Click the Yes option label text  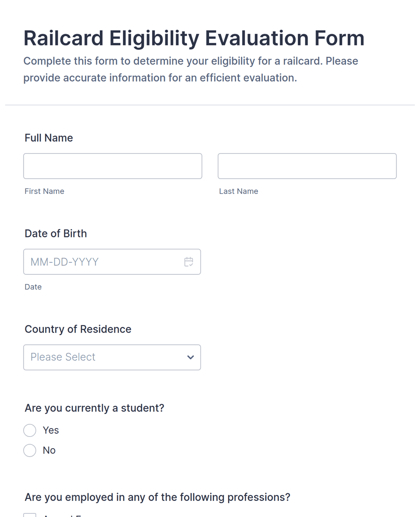point(51,430)
